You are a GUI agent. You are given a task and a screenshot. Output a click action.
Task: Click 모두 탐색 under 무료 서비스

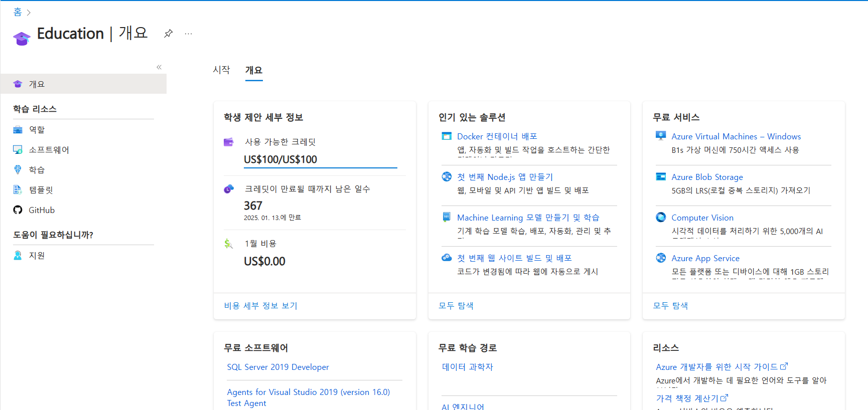(670, 305)
